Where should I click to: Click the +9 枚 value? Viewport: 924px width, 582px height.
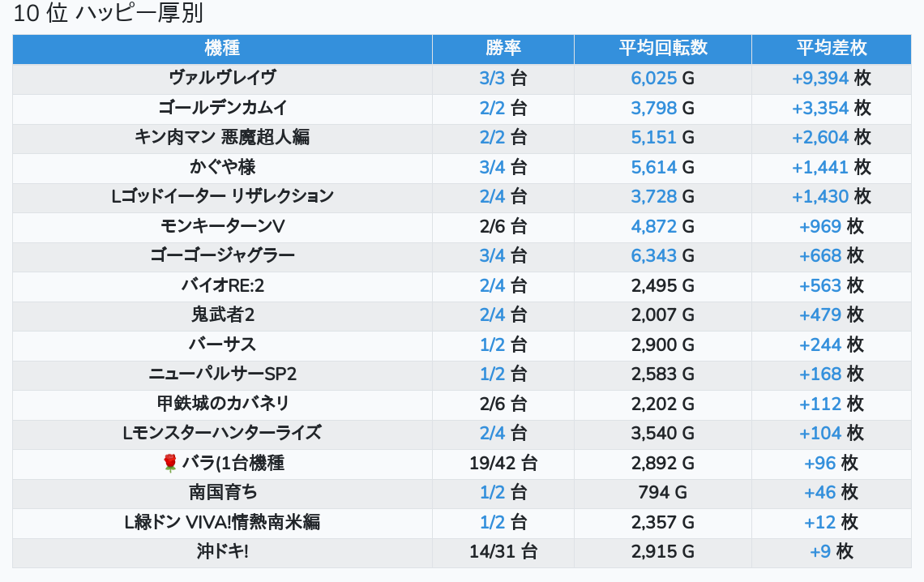click(x=832, y=551)
